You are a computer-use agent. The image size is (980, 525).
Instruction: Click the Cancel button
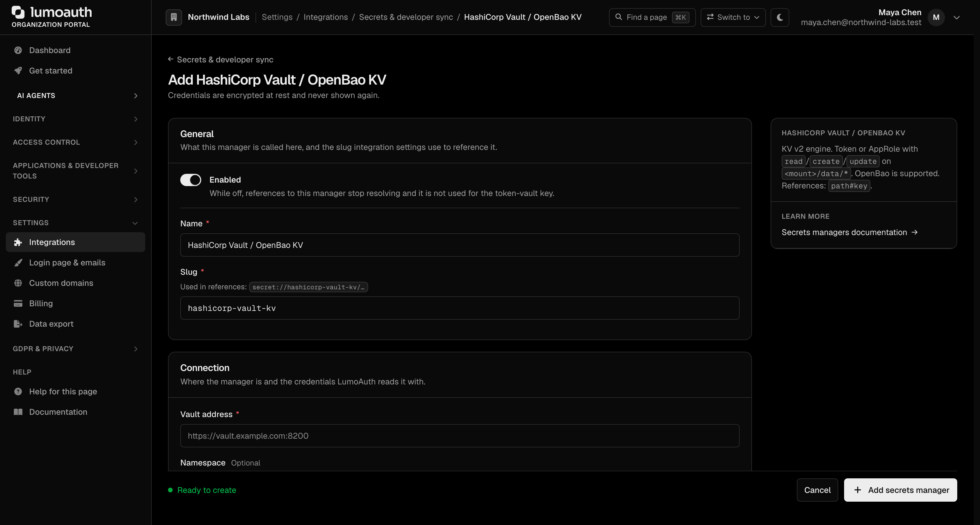(817, 490)
